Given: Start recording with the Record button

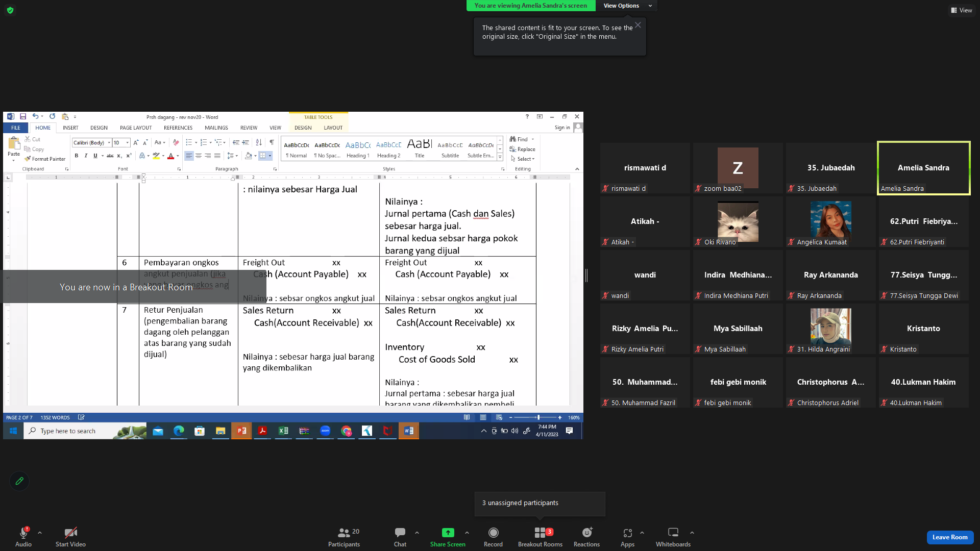Looking at the screenshot, I should [x=493, y=537].
